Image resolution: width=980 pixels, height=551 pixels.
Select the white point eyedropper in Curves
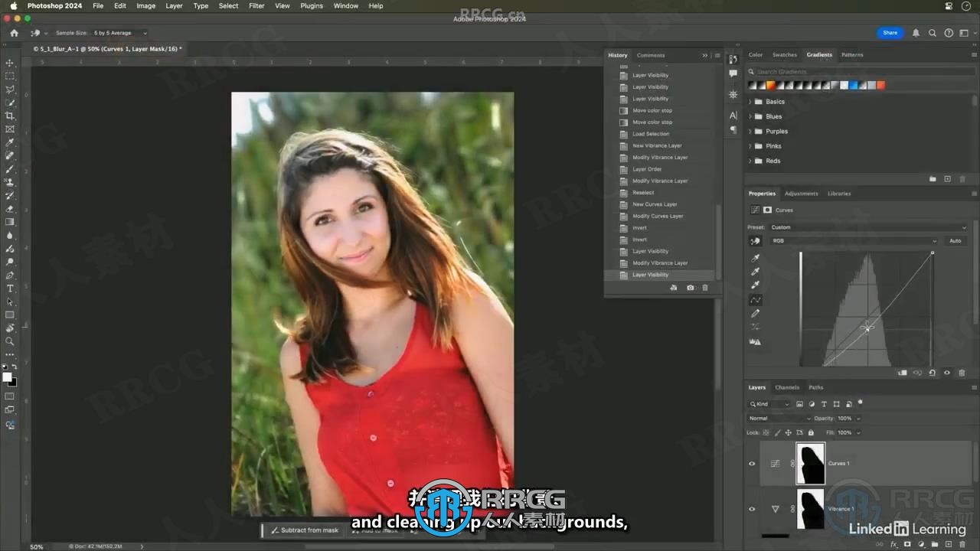756,285
